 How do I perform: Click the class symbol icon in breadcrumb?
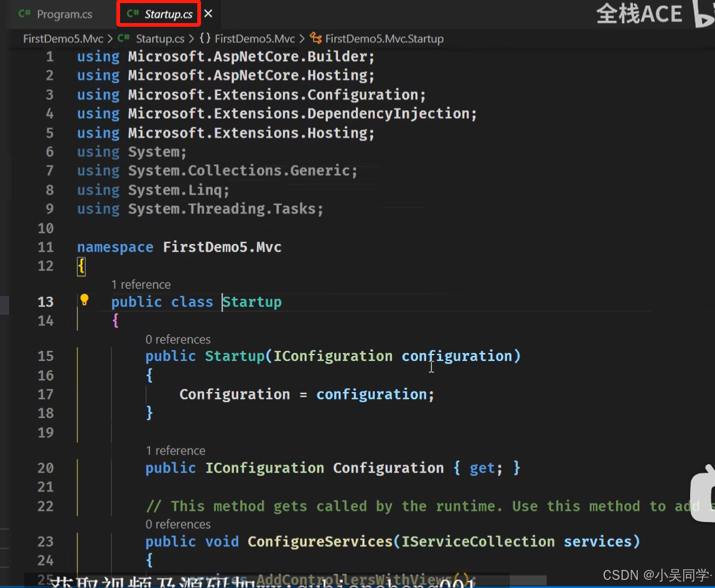(x=315, y=39)
